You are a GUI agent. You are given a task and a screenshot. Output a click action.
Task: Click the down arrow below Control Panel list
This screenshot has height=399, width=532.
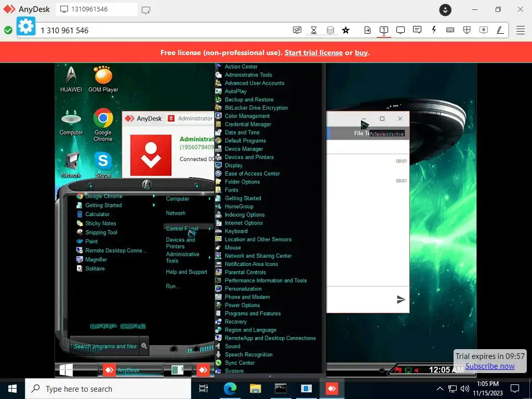coord(270,376)
